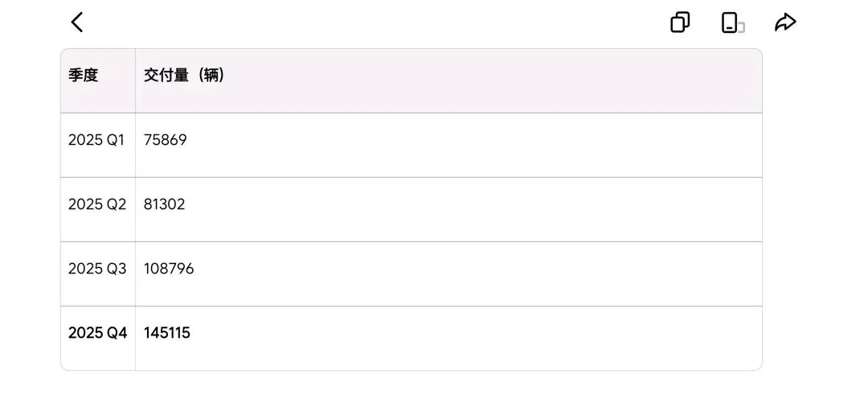Click blank area of the header row
This screenshot has height=395, width=868.
pyautogui.click(x=493, y=81)
